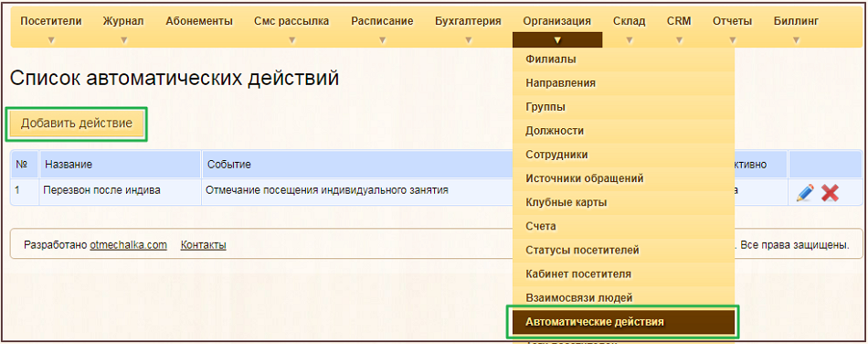This screenshot has width=868, height=344.
Task: Expand the CRM menu arrow
Action: pos(679,40)
